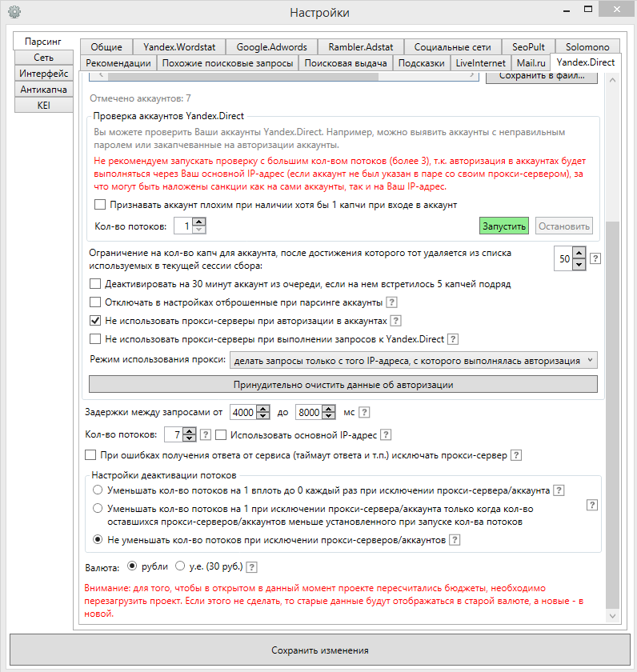Increase captcha limit above 50
Screen dimensions: 637x672
[579, 253]
